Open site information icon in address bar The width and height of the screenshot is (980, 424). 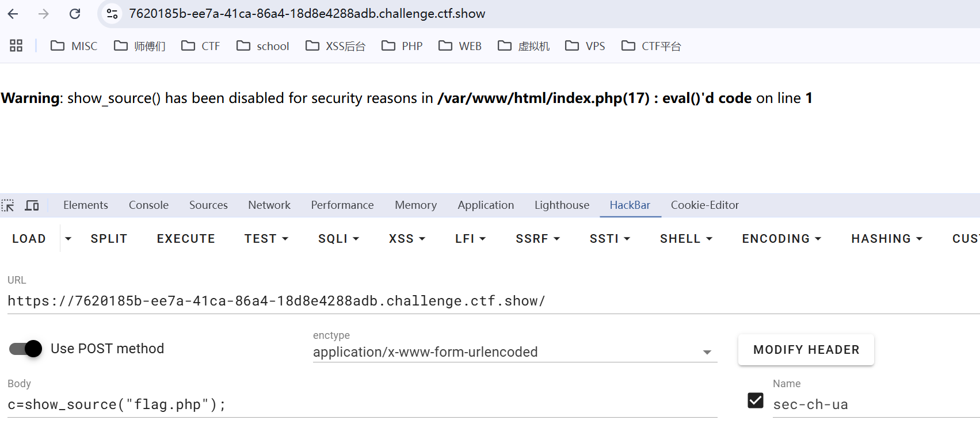[x=112, y=14]
